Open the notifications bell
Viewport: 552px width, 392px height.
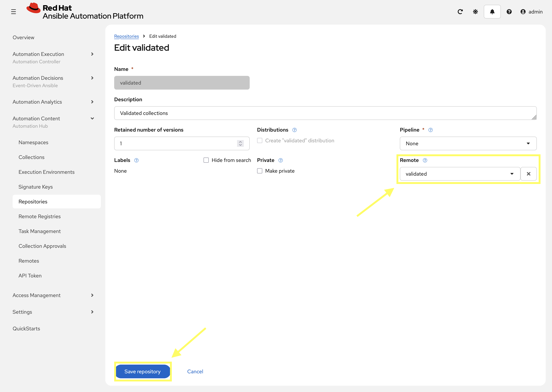(x=492, y=12)
